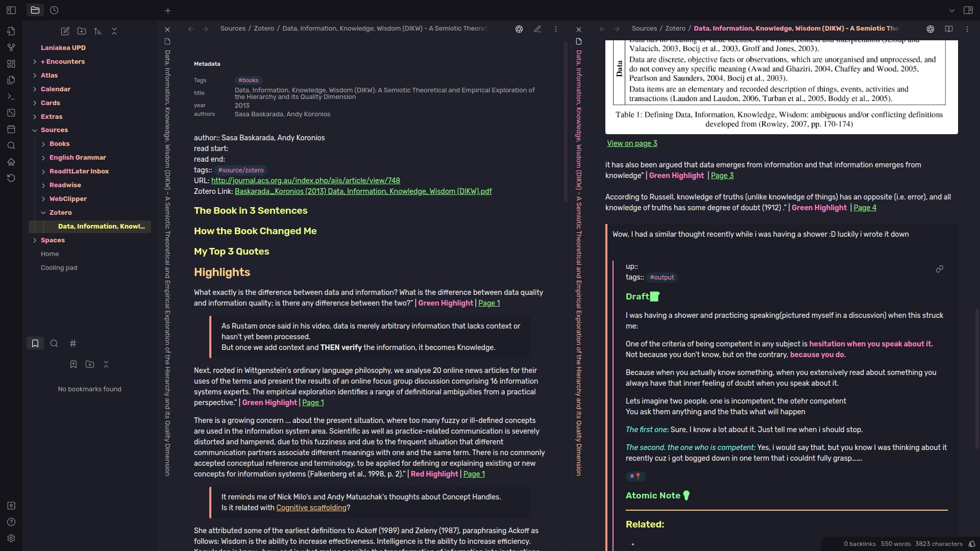Toggle the left sidebar panel icon

tap(11, 10)
